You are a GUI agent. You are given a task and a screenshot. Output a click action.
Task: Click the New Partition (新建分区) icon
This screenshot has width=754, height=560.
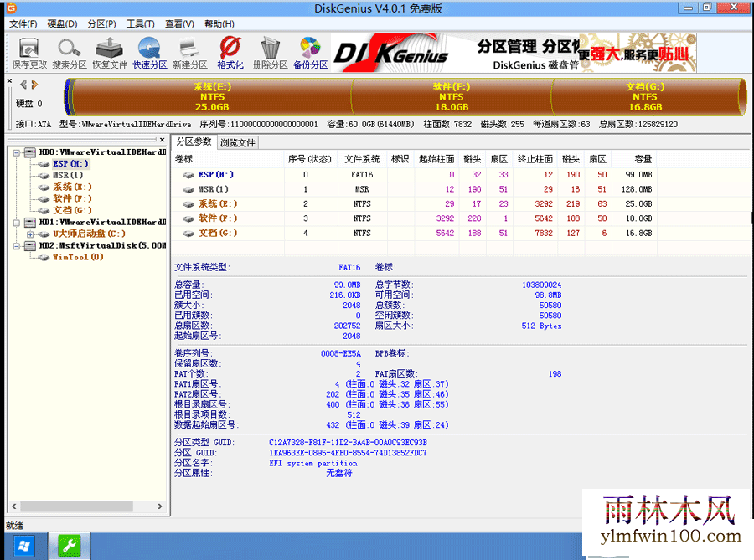[x=190, y=54]
